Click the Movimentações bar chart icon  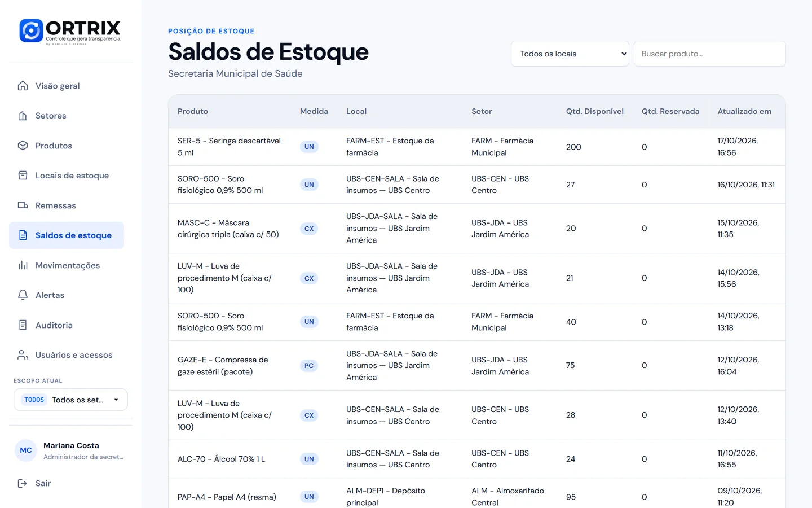coord(23,265)
